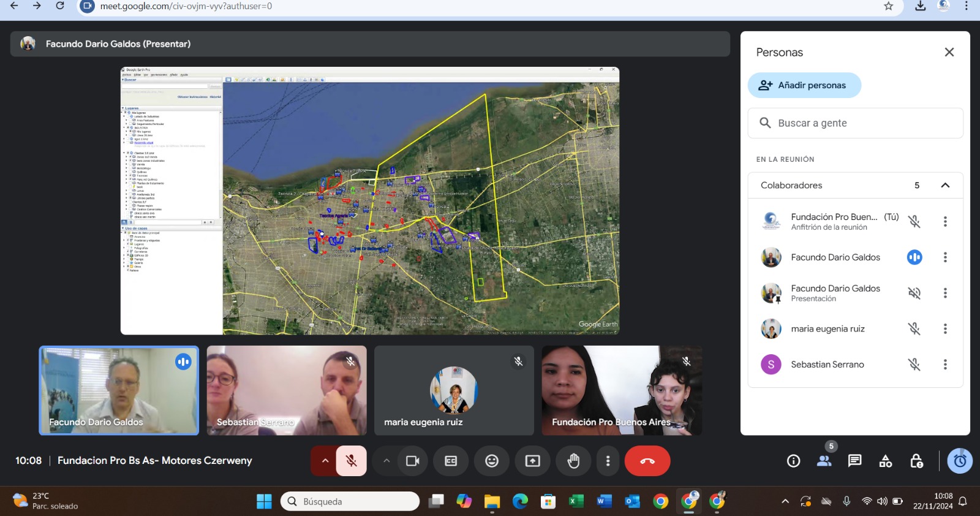Screen dimensions: 980x516
Task: Raise hand in the meeting
Action: pyautogui.click(x=573, y=461)
